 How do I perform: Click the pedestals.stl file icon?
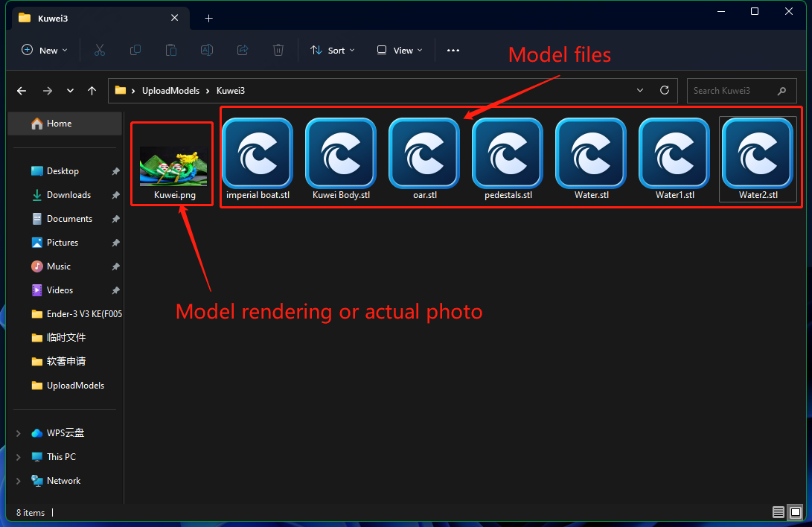pos(508,155)
